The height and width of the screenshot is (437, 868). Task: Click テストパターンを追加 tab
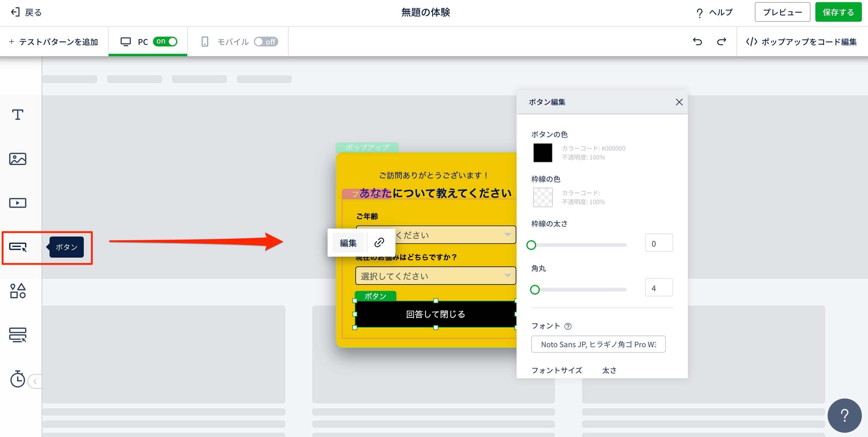tap(54, 42)
